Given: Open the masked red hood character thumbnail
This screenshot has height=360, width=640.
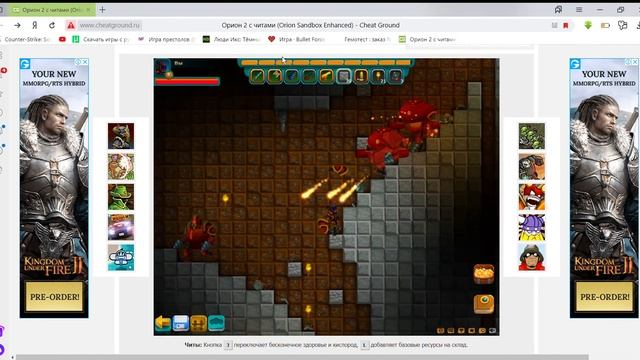Looking at the screenshot, I should pyautogui.click(x=532, y=257).
